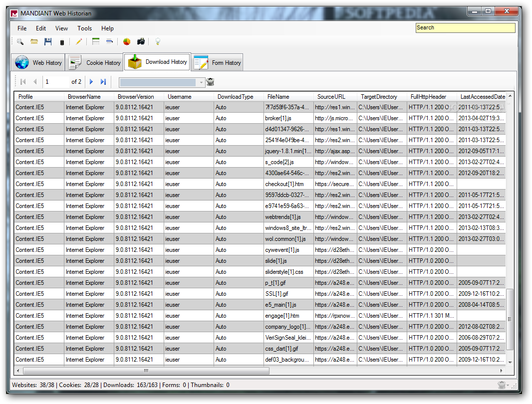532x404 pixels.
Task: Select the wol.common[1].js file cell
Action: [x=288, y=239]
